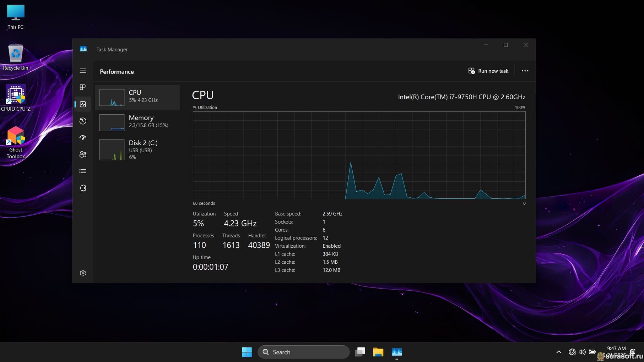The width and height of the screenshot is (644, 362).
Task: Select the Disk 2 (C:) performance item
Action: (x=138, y=149)
